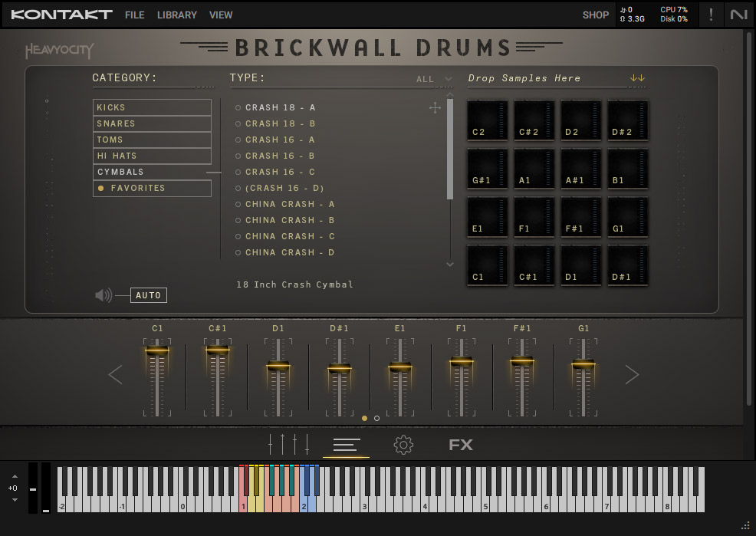This screenshot has width=756, height=536.
Task: Select the SNARES category
Action: point(152,123)
